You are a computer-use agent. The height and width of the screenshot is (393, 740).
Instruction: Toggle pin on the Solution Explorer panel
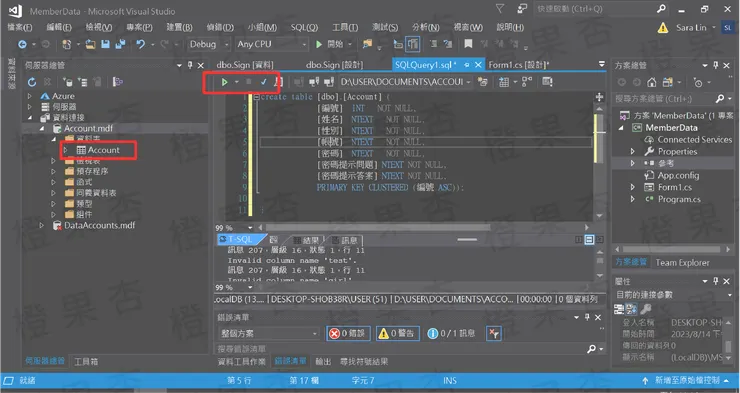click(716, 65)
